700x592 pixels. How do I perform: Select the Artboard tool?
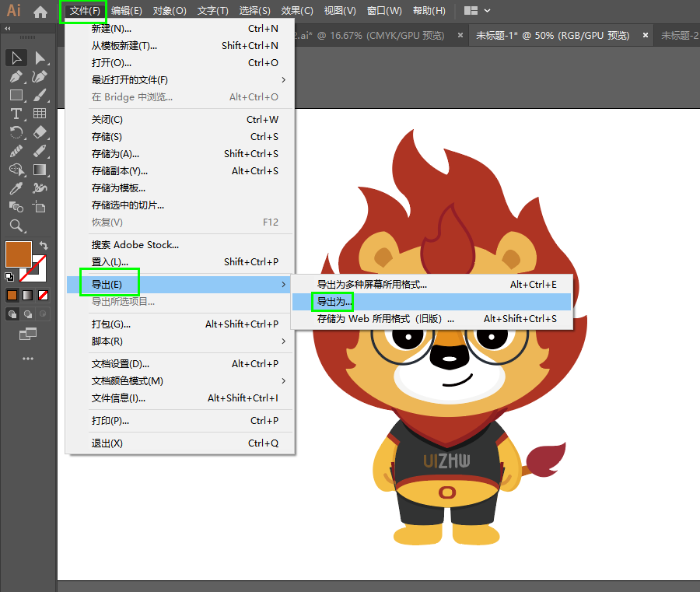[x=40, y=207]
